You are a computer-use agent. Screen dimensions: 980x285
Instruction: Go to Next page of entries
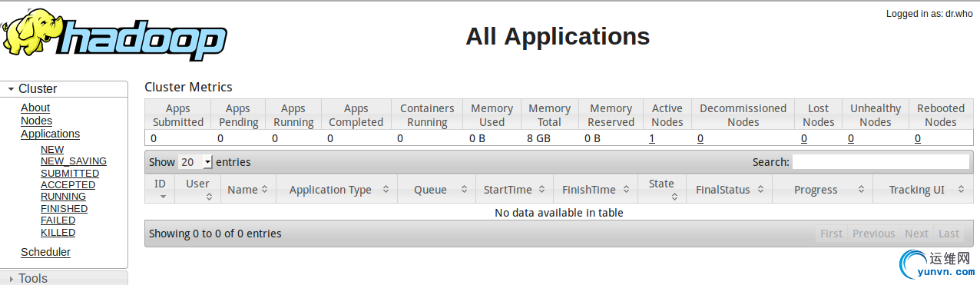(x=916, y=234)
